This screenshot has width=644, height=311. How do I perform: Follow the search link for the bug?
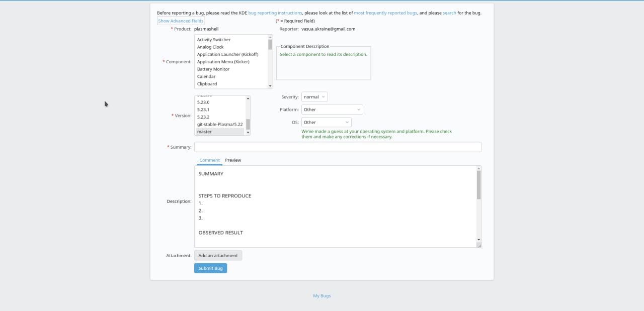pyautogui.click(x=449, y=13)
